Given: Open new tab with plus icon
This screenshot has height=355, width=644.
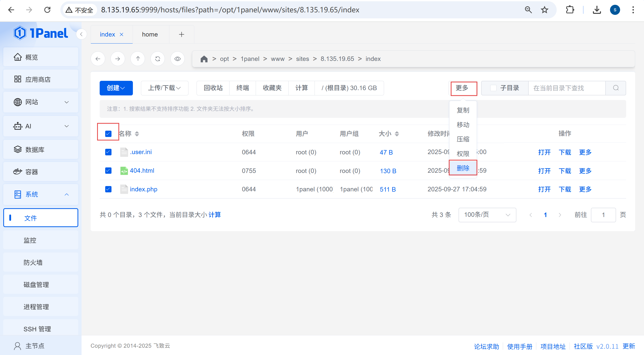Looking at the screenshot, I should coord(181,34).
